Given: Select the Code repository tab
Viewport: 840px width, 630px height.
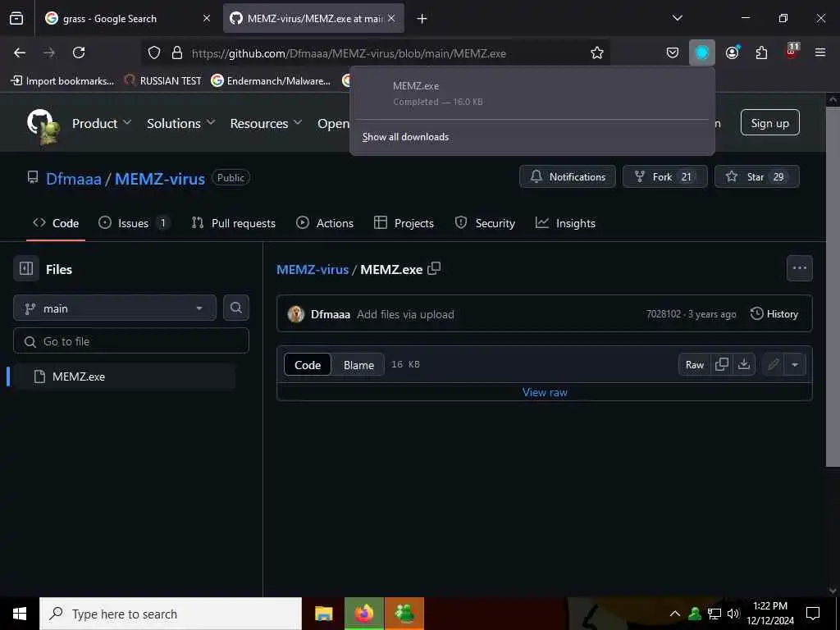Looking at the screenshot, I should pyautogui.click(x=56, y=223).
